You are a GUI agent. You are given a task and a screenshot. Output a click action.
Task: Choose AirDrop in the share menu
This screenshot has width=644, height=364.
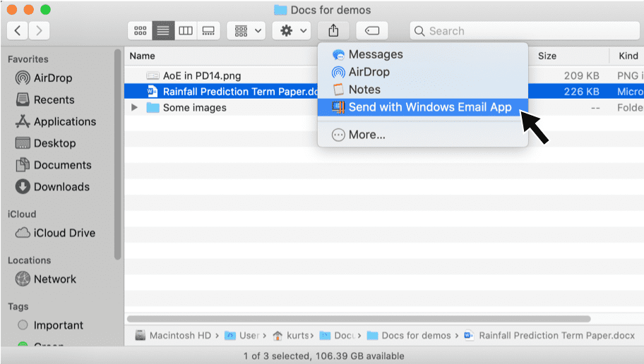pos(422,72)
